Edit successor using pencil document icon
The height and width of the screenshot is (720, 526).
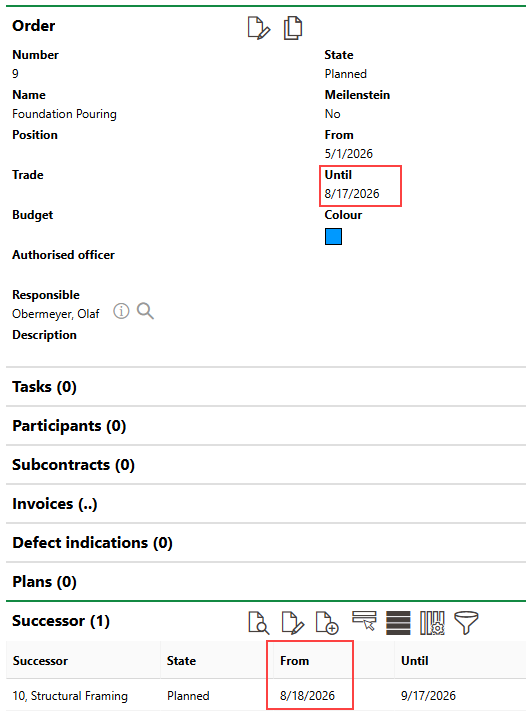click(292, 623)
